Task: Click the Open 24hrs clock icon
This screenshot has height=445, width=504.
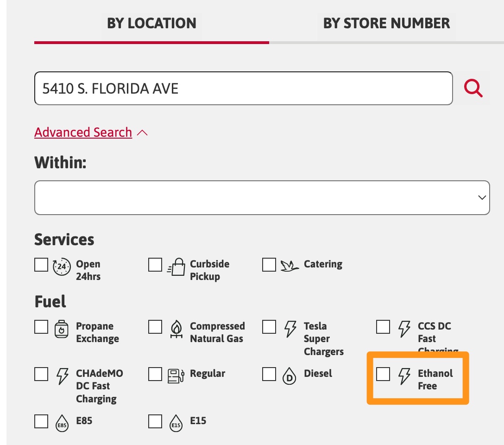Action: 62,267
